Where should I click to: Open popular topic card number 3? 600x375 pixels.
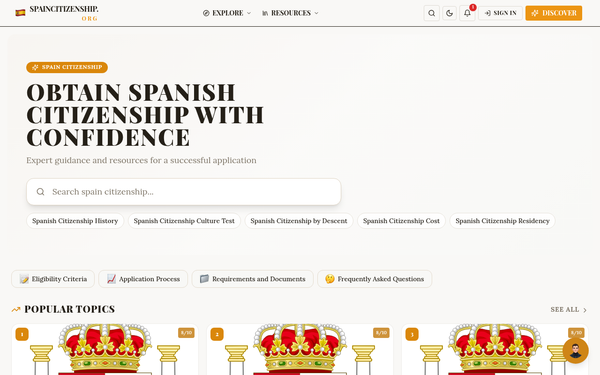tap(495, 349)
